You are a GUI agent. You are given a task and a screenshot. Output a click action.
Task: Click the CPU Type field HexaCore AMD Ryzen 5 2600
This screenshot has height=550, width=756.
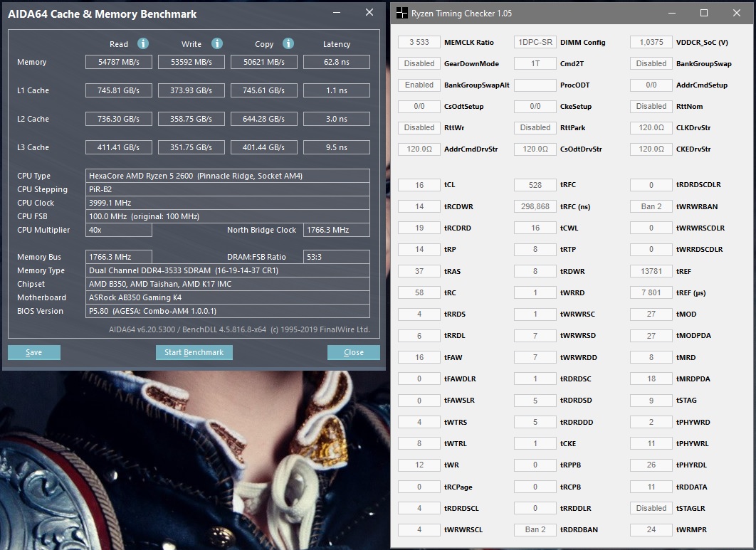pos(228,176)
